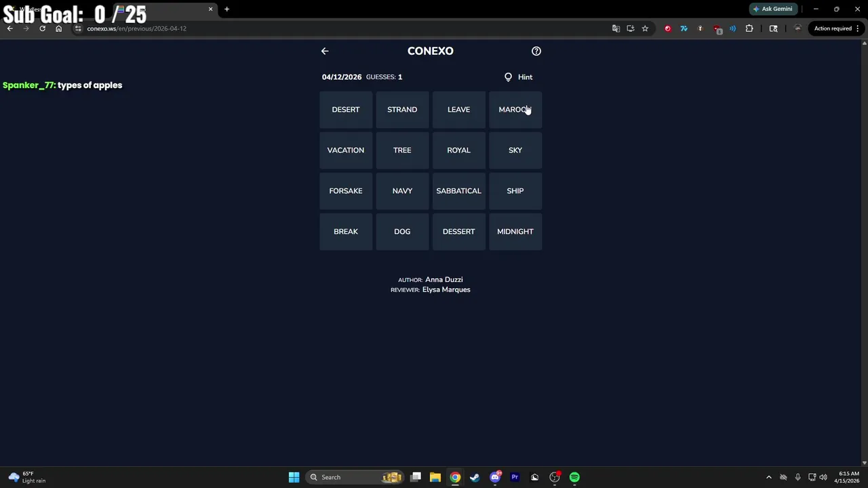This screenshot has width=868, height=488.
Task: Click the Windows taskbar Search box
Action: coord(355,477)
